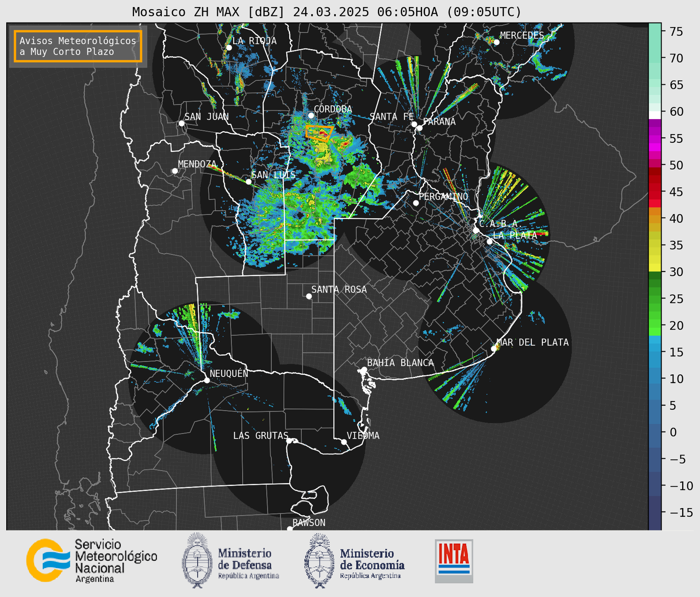Viewport: 700px width, 597px height.
Task: Click the MAR DEL PLATA city marker dot
Action: (494, 349)
